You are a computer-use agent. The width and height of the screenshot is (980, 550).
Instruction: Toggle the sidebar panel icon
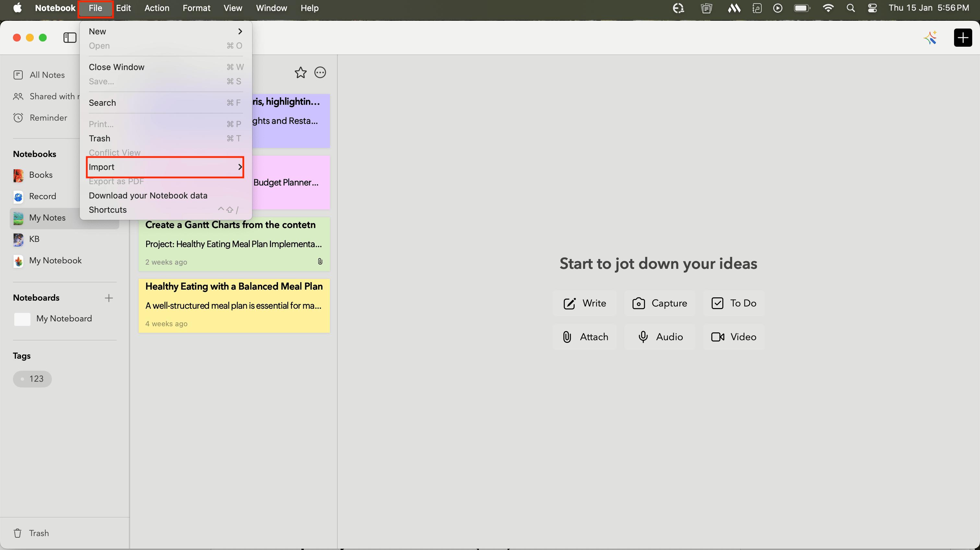(70, 38)
